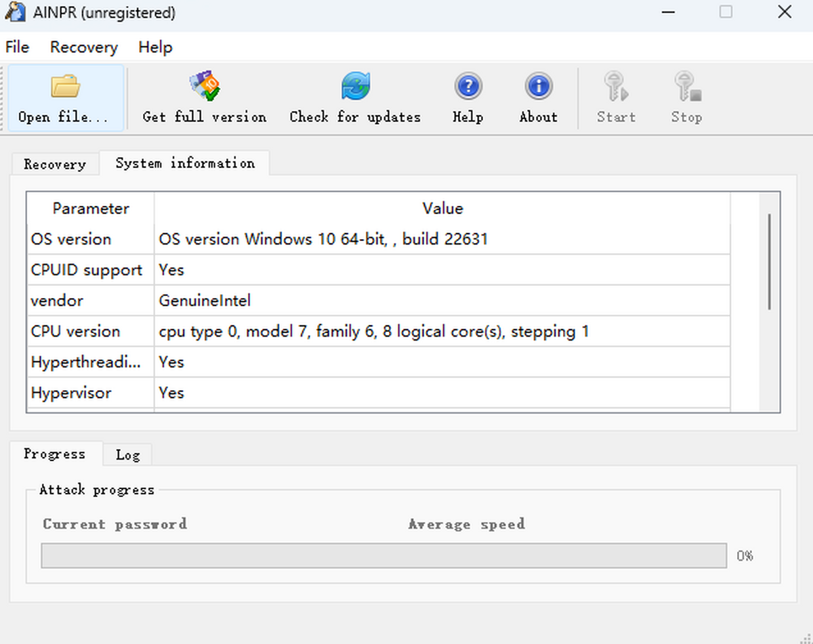The height and width of the screenshot is (644, 813).
Task: Open the Recovery menu
Action: pyautogui.click(x=84, y=47)
